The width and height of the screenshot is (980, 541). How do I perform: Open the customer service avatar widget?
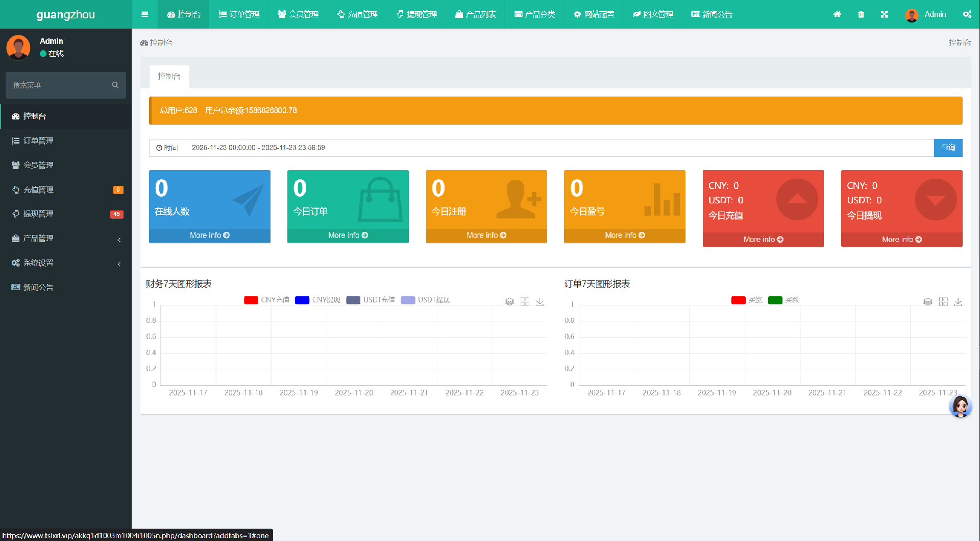960,407
